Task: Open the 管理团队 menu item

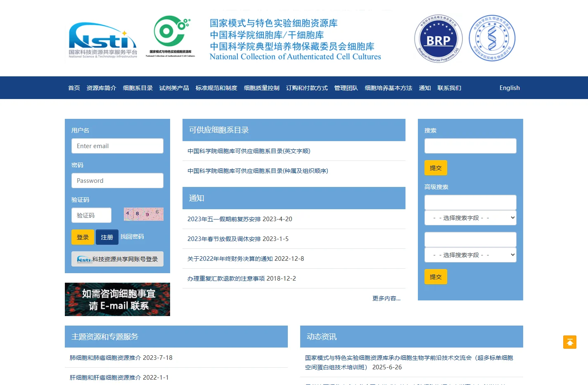Action: click(x=346, y=88)
